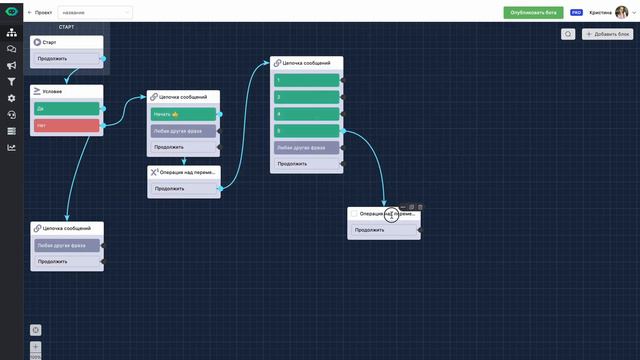Expand the user account menu chevron

(x=634, y=13)
